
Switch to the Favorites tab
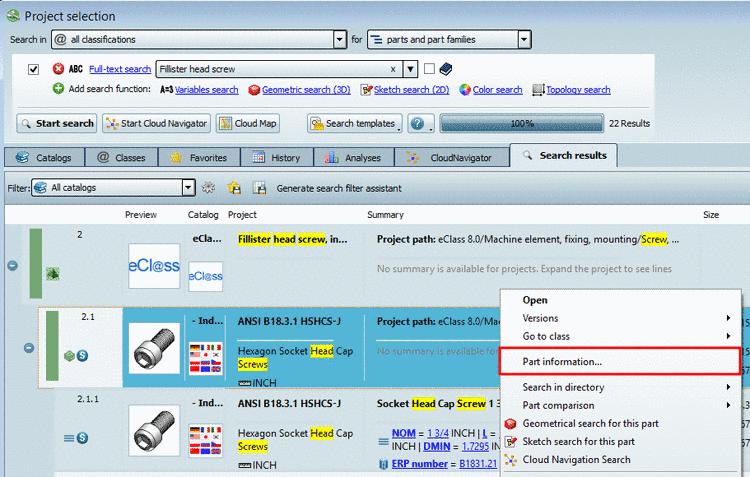click(199, 157)
